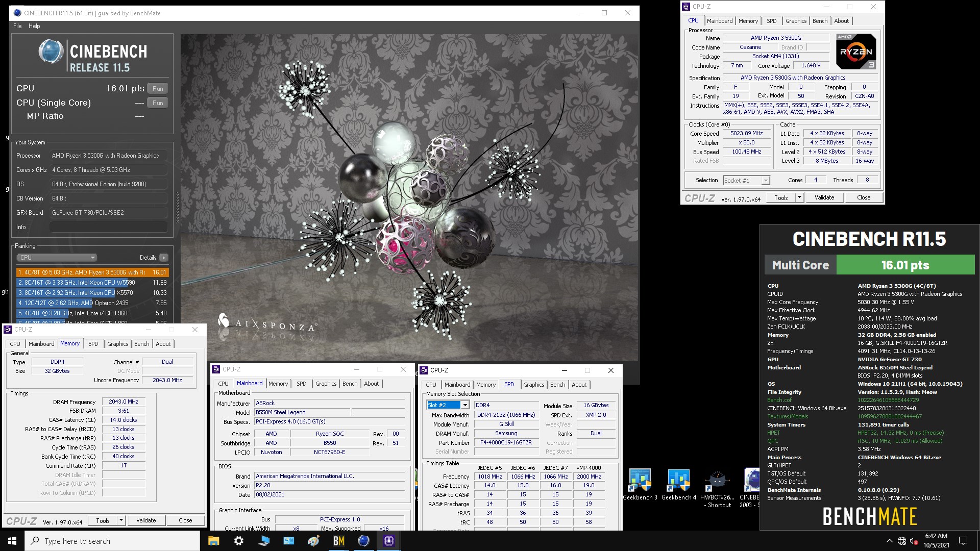The image size is (980, 551).
Task: Click Textures/Models link in BenchMate panel
Action: point(788,416)
